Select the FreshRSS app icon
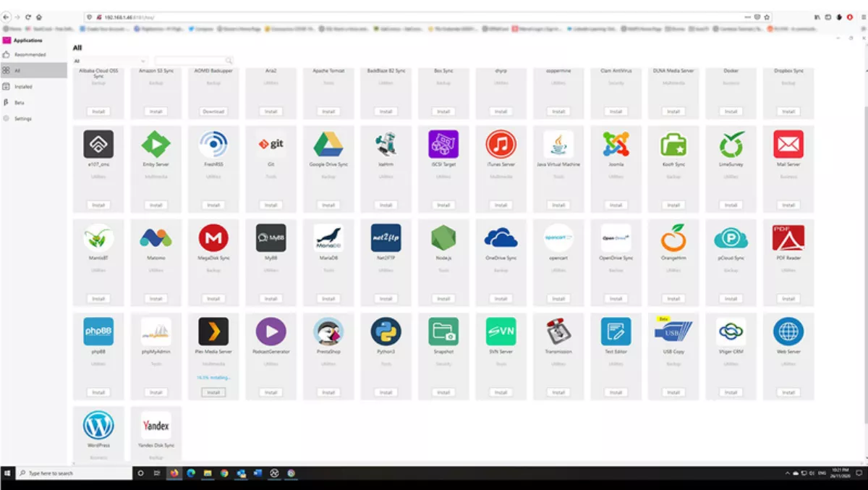Image resolution: width=868 pixels, height=490 pixels. [x=213, y=144]
